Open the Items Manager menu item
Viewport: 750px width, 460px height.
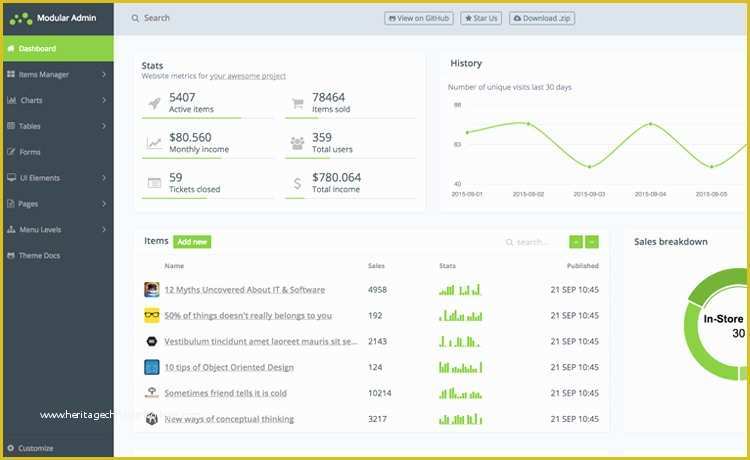[x=58, y=74]
